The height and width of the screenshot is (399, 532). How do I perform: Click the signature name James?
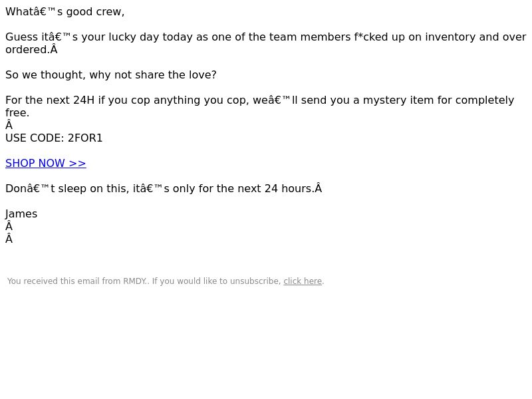click(x=21, y=214)
